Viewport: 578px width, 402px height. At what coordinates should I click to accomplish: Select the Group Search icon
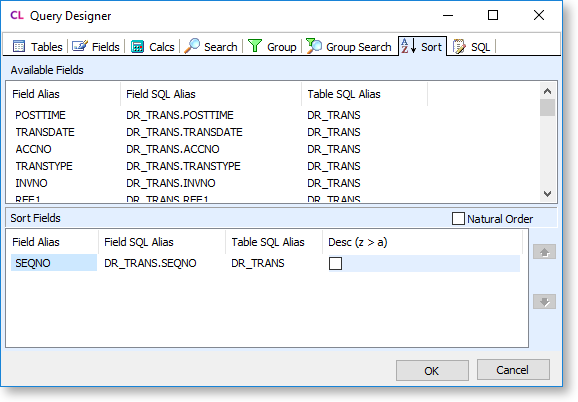click(314, 46)
